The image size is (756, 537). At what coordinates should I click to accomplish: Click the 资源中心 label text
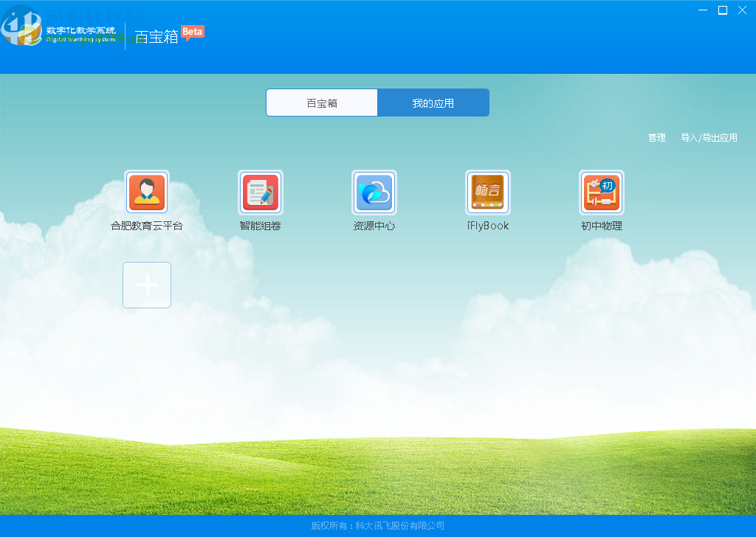tap(374, 226)
